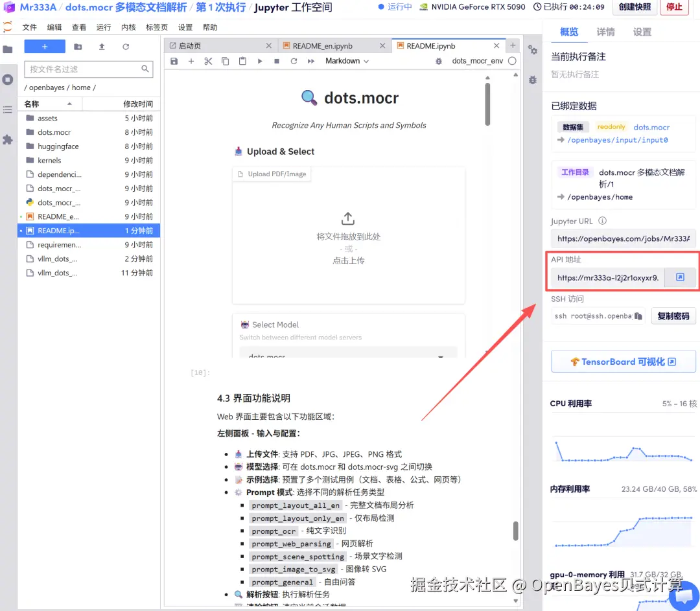Click the 创建快照 button
Screen dimensions: 700x611
coord(635,7)
